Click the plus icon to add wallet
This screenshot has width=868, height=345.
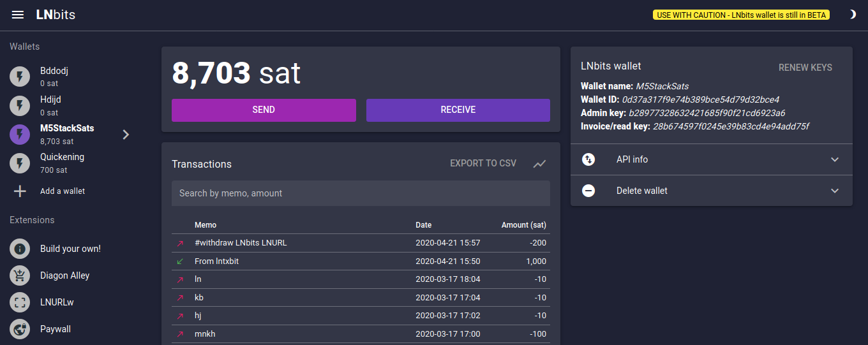tap(20, 191)
